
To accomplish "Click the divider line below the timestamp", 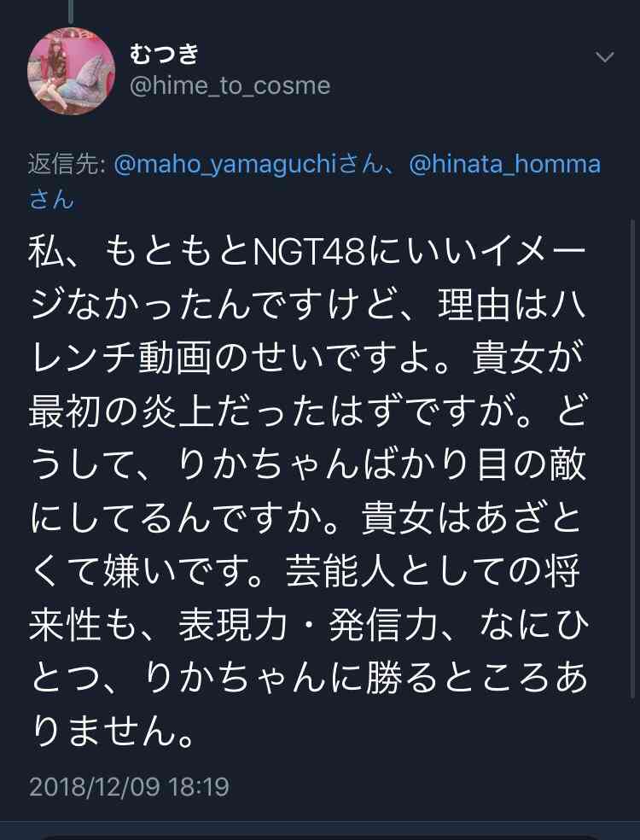I will click(x=320, y=822).
